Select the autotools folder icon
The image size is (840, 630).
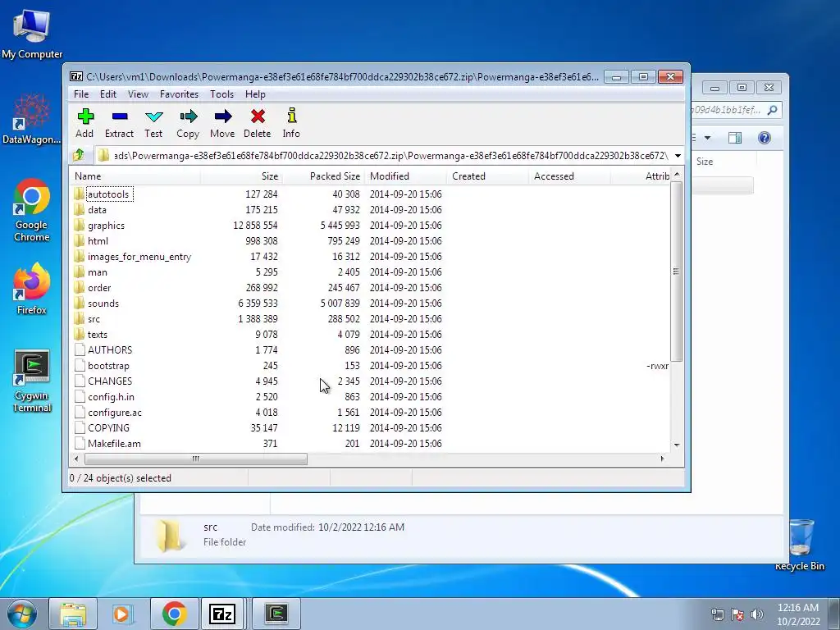[x=80, y=194]
